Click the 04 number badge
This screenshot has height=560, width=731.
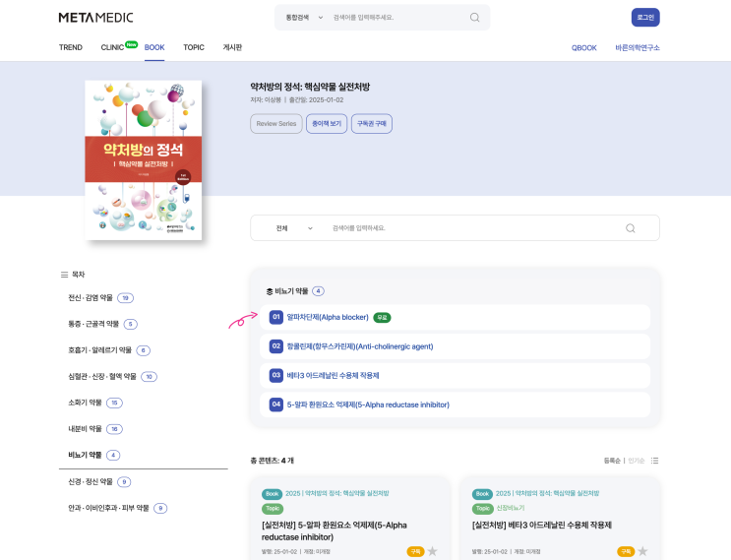click(276, 404)
